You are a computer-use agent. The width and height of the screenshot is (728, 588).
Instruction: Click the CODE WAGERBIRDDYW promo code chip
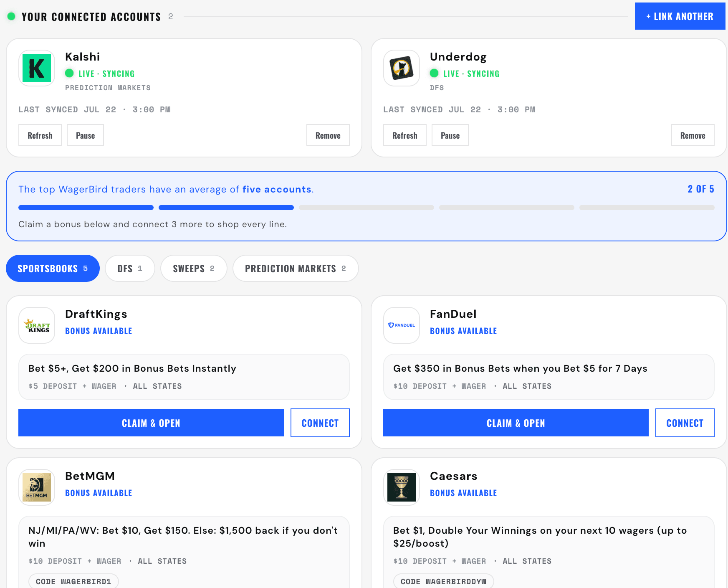443,581
